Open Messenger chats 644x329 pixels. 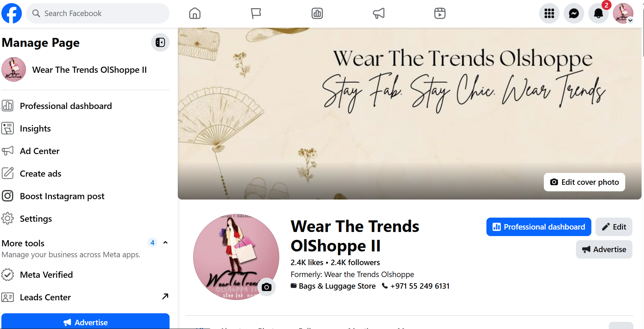(574, 13)
